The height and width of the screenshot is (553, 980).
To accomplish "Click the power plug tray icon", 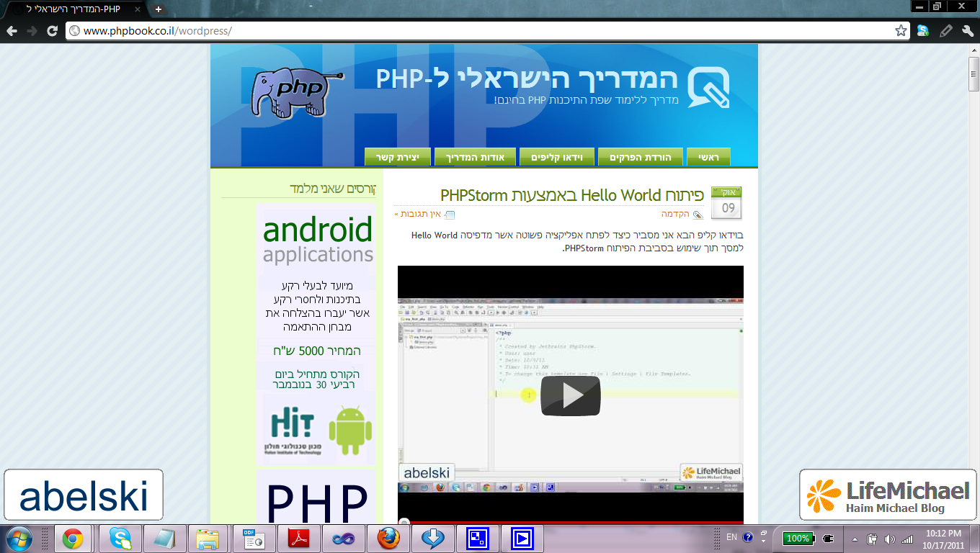I will pyautogui.click(x=829, y=538).
